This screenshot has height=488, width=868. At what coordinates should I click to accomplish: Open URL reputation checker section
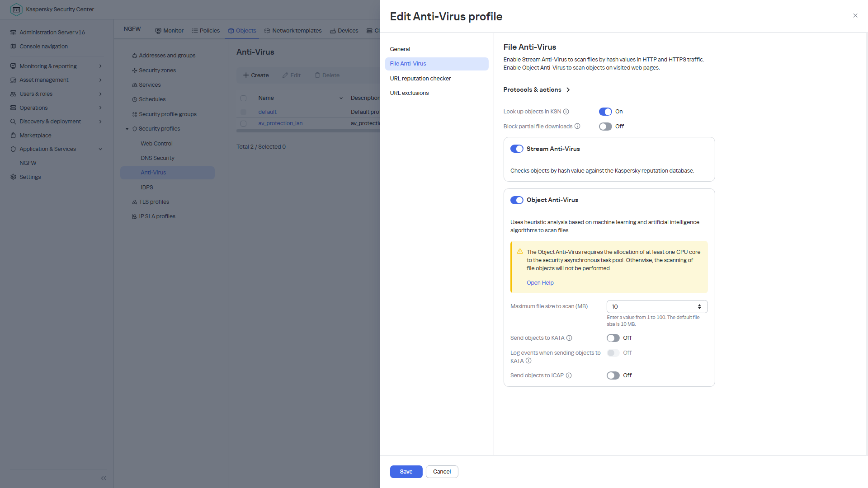coord(437,79)
